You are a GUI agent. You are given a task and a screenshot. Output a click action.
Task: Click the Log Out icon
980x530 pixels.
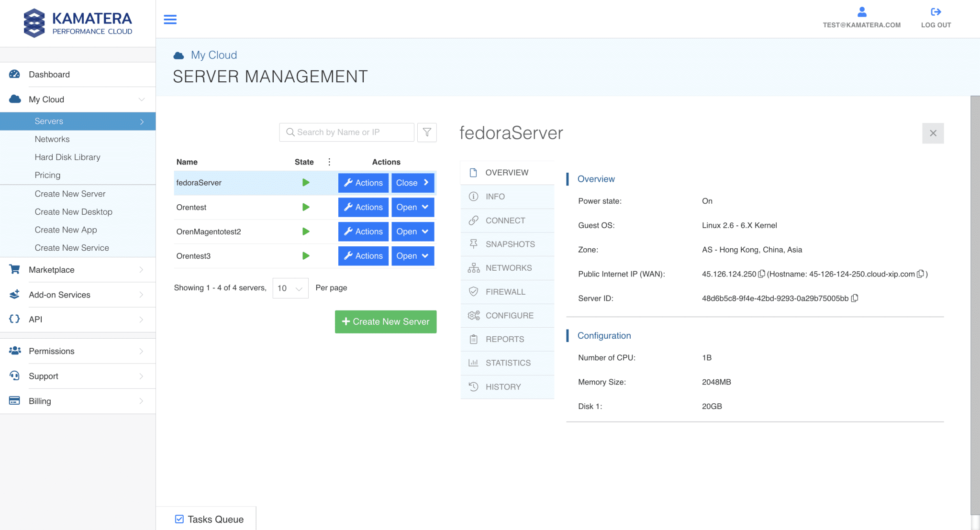coord(935,12)
